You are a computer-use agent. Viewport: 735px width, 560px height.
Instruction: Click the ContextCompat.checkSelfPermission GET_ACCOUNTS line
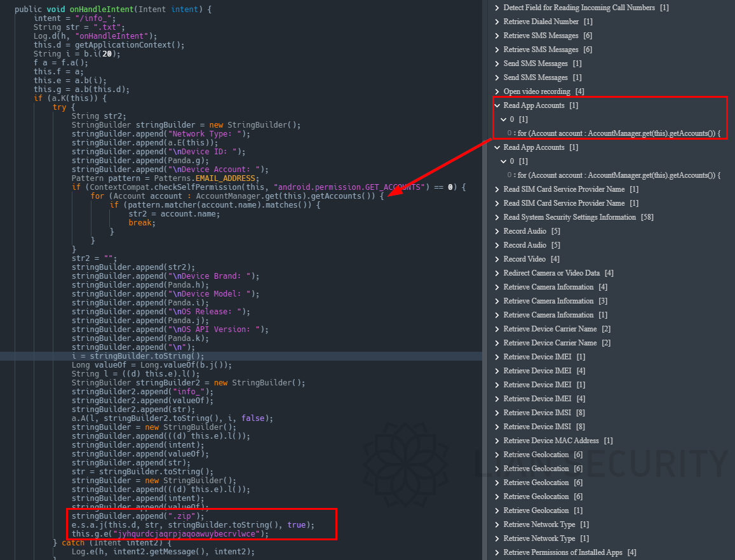(x=269, y=187)
